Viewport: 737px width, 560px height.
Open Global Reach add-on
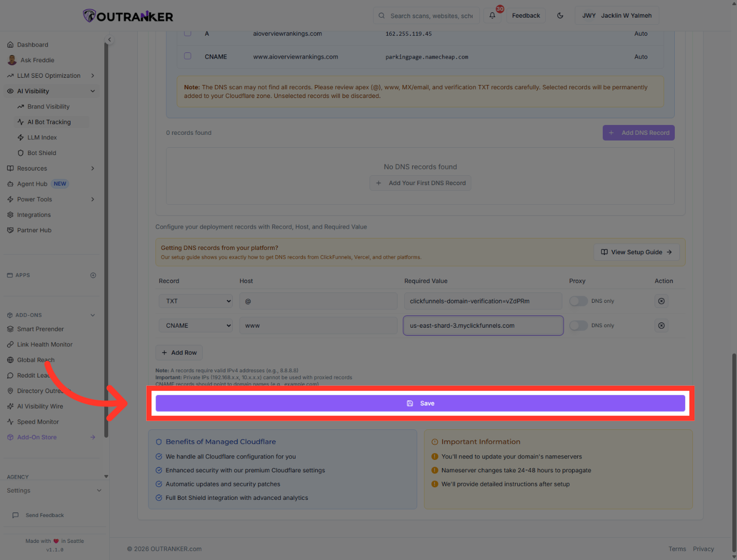coord(35,359)
